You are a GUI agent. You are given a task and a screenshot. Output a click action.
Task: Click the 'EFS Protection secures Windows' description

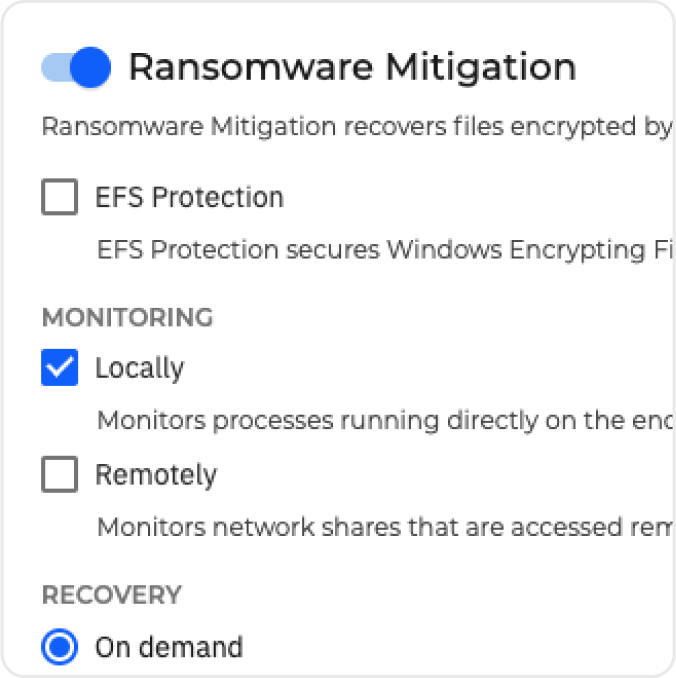point(385,248)
